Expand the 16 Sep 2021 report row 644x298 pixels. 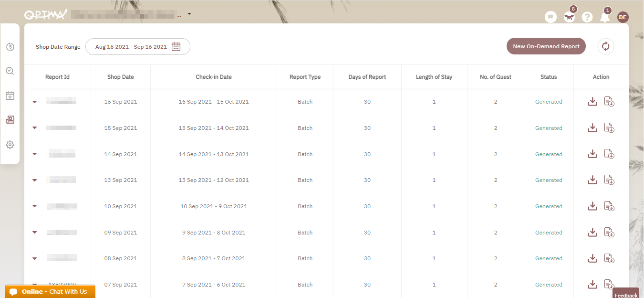pyautogui.click(x=34, y=102)
